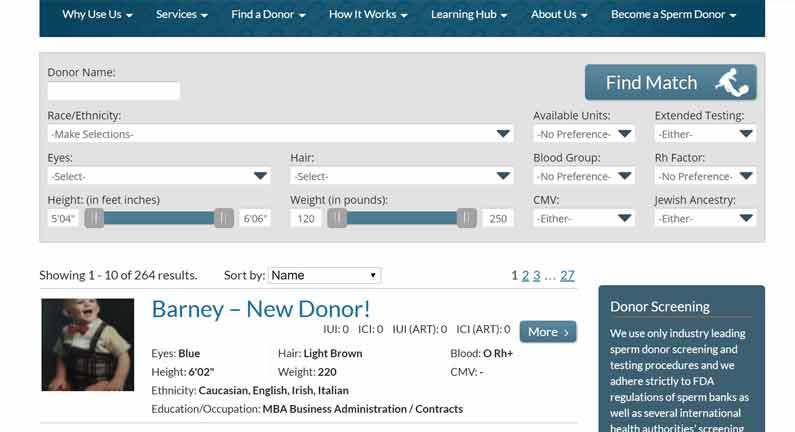Open the Blood Group dropdown
Viewport: 795px width, 432px height.
pos(584,176)
